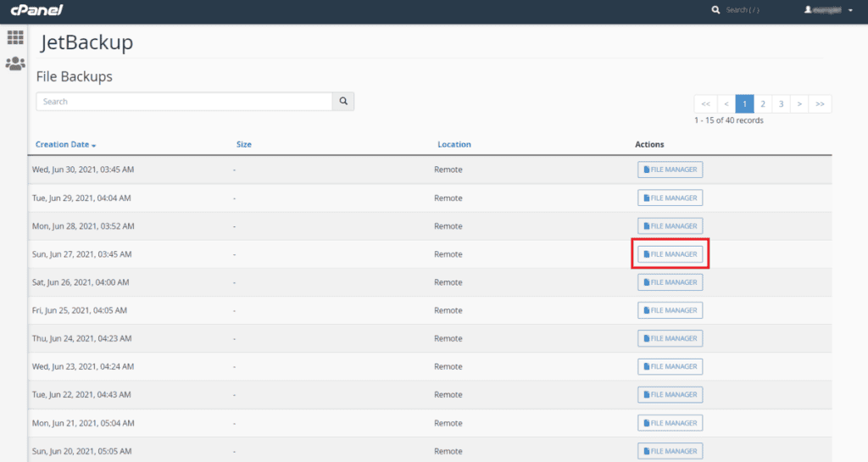Open File Manager for Jun 24, 2021 backup
Screen dimensions: 868x462
(x=670, y=338)
